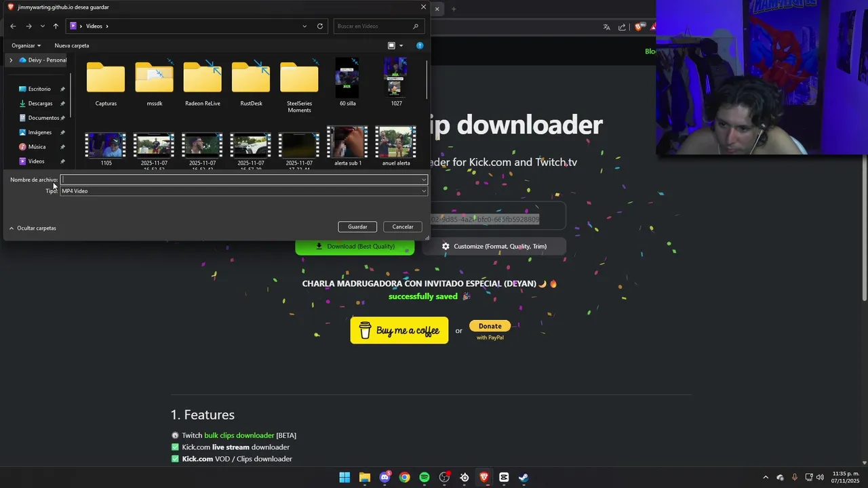Open SteelSeries GG from taskbar
This screenshot has height=488, width=868.
(x=465, y=477)
